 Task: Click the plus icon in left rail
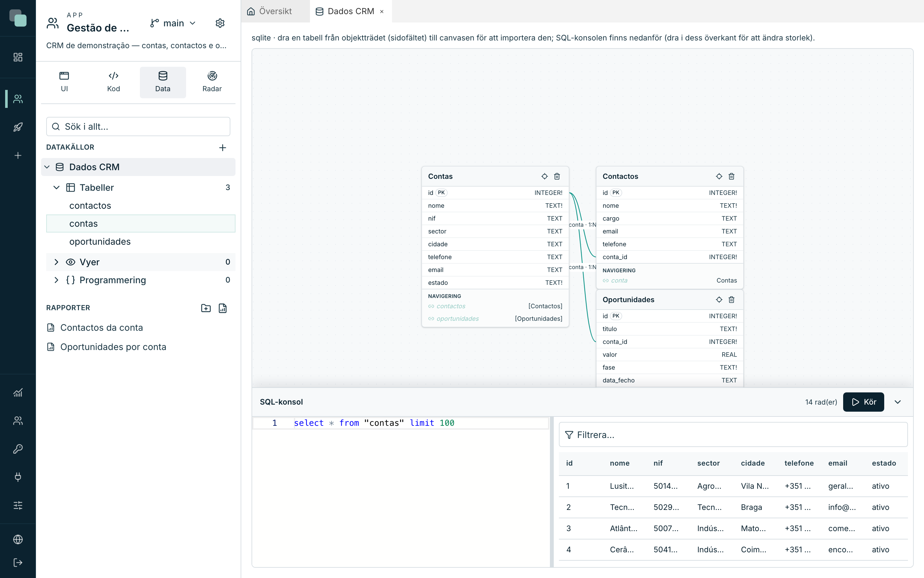point(18,155)
